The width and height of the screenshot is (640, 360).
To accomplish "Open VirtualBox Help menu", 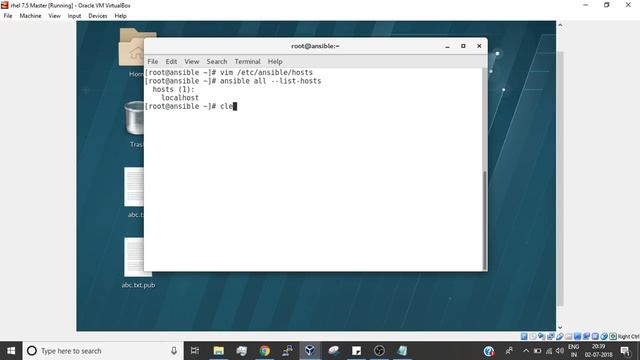I will (120, 16).
